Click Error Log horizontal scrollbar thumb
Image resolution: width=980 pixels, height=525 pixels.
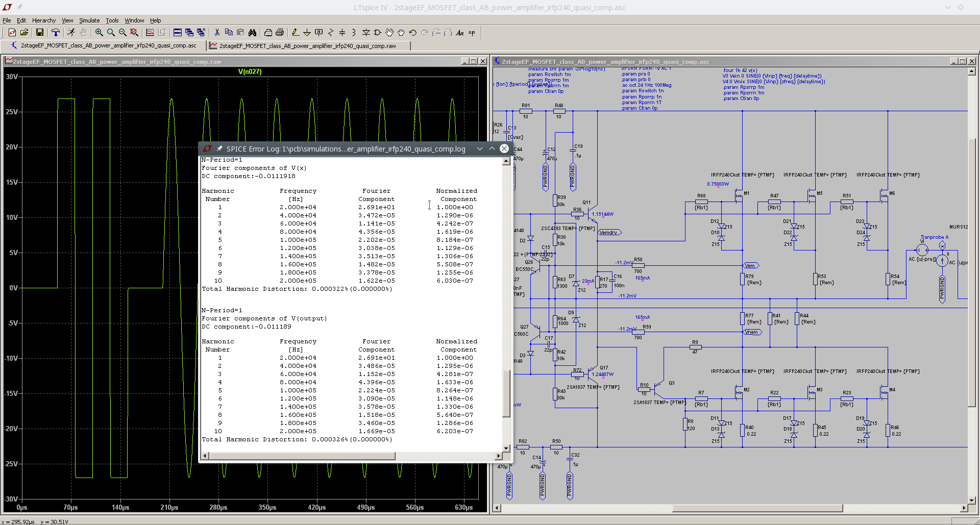click(302, 456)
